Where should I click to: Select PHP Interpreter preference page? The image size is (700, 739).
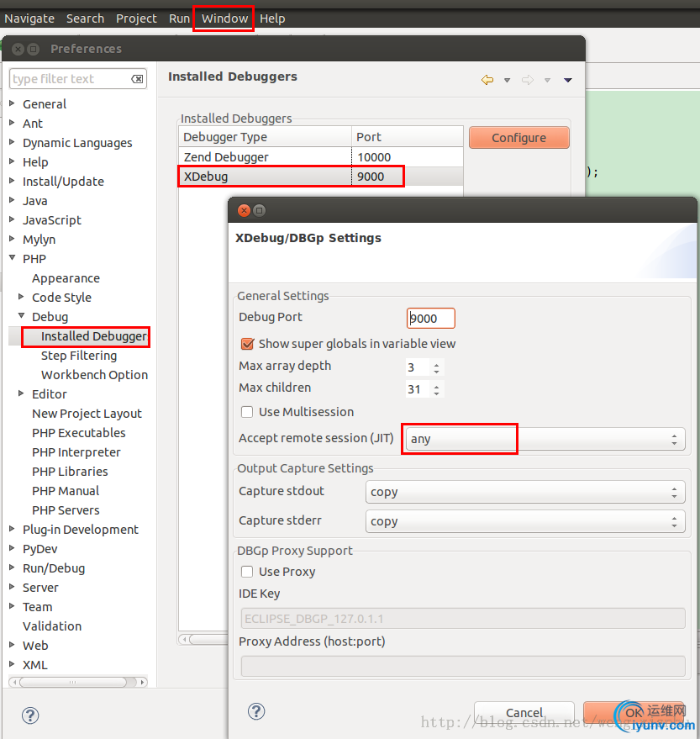click(x=76, y=452)
